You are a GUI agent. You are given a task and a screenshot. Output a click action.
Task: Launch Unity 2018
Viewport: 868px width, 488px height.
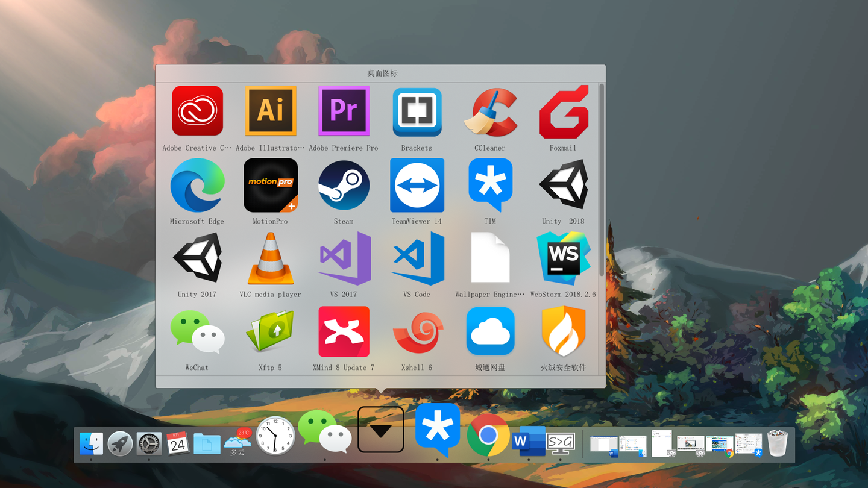coord(563,185)
